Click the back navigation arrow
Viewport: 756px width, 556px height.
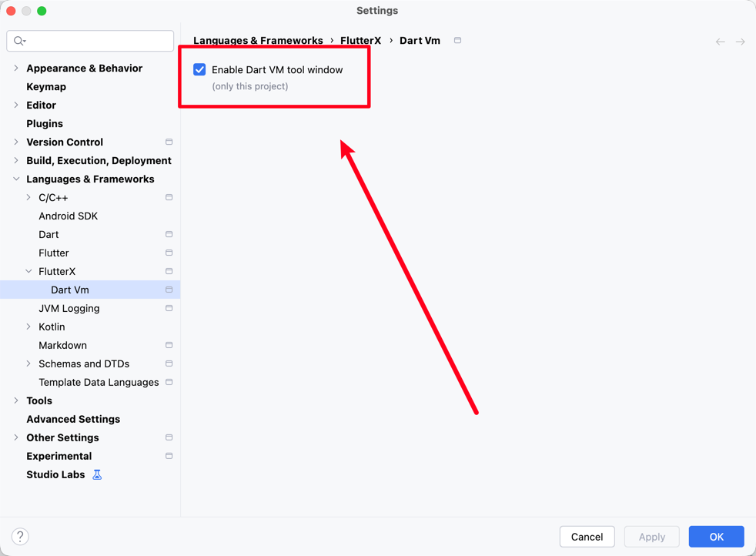pyautogui.click(x=720, y=42)
